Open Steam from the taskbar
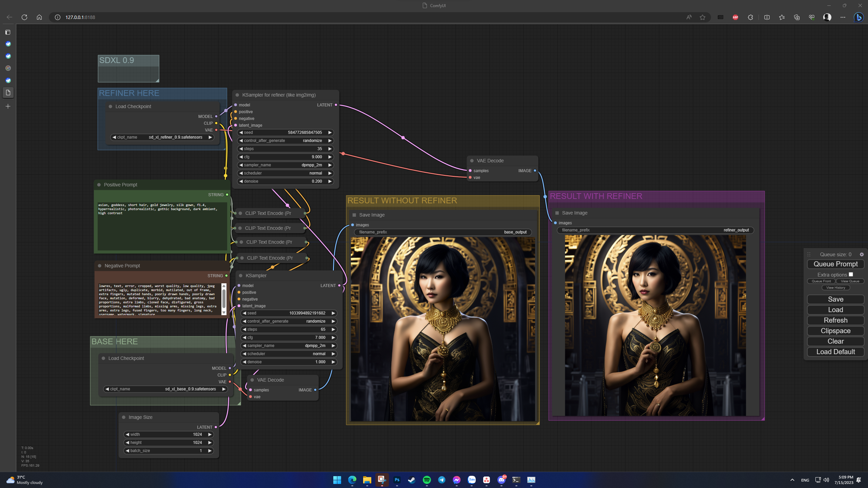The width and height of the screenshot is (868, 488). pos(412,480)
